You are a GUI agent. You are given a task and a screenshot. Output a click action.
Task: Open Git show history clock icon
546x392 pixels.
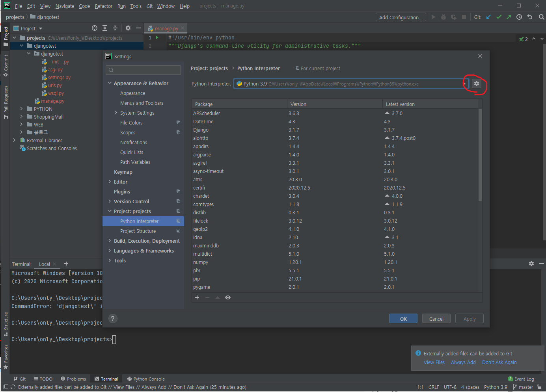coord(519,17)
